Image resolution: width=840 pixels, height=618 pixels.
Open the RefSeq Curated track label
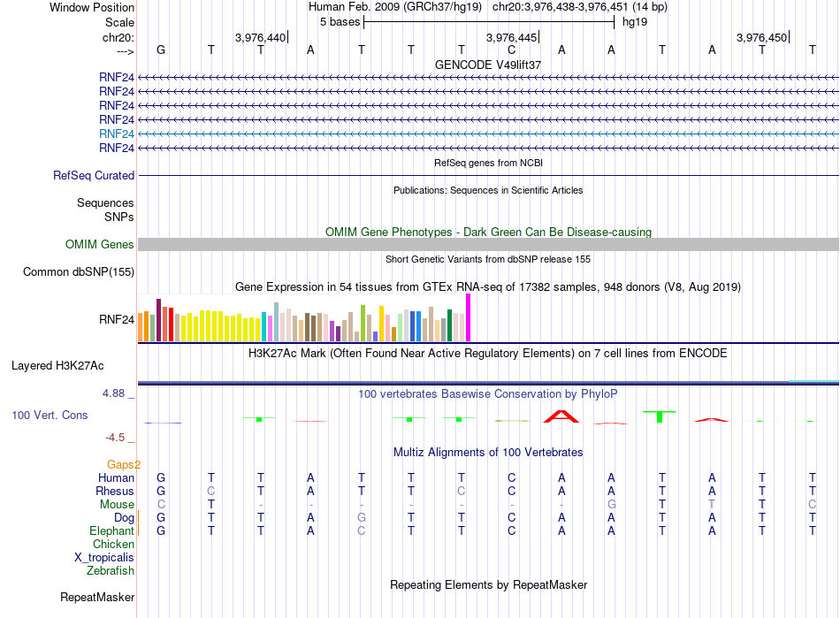[94, 176]
